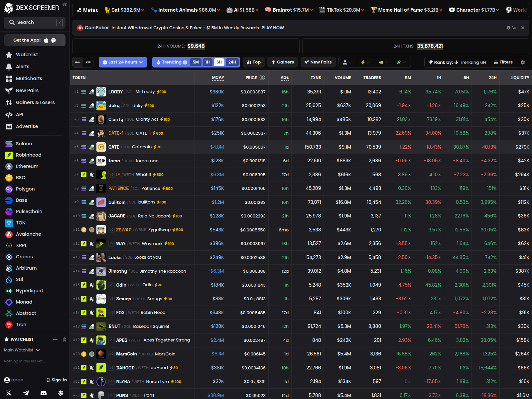The width and height of the screenshot is (532, 399).
Task: Toggle the launchpad rocket filter
Action: (x=401, y=62)
